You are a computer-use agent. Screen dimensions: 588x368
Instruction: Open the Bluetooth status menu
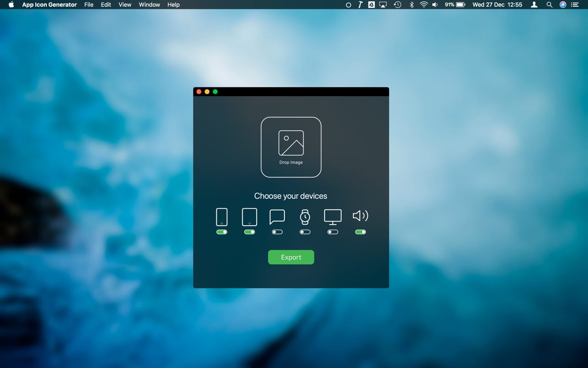[x=411, y=5]
